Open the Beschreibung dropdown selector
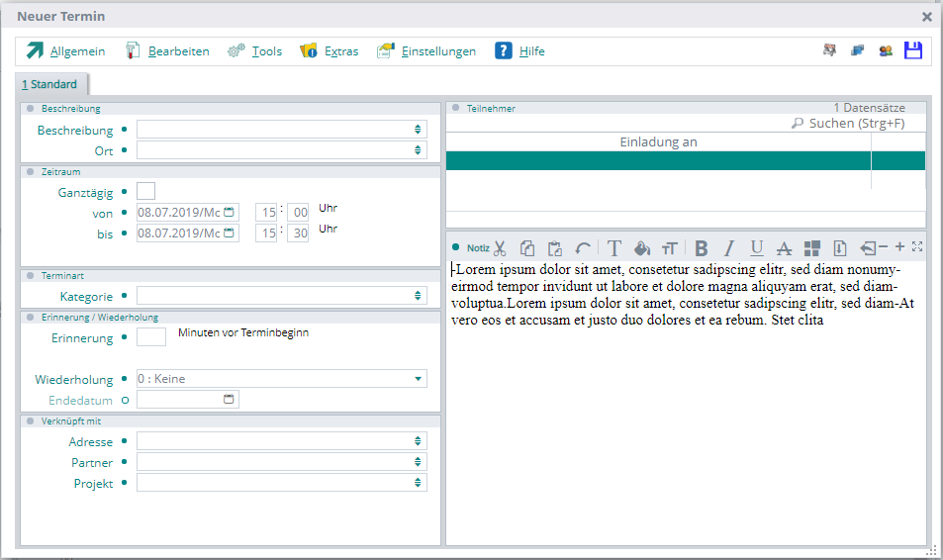Viewport: 943px width, 560px height. 419,130
